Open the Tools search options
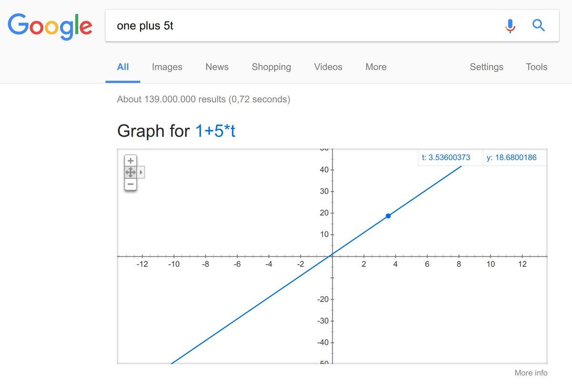The width and height of the screenshot is (572, 392). coord(536,67)
